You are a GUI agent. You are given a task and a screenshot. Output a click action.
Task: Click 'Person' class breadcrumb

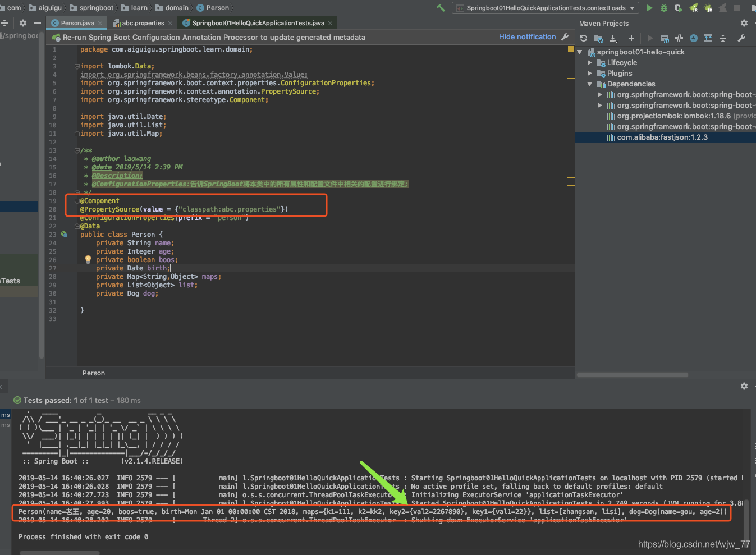click(x=213, y=8)
